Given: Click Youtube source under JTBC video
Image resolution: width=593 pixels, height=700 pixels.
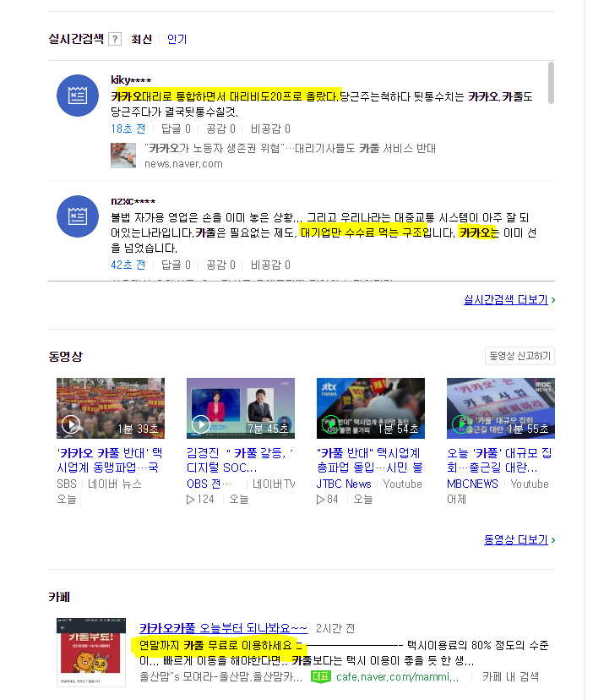Looking at the screenshot, I should [402, 484].
